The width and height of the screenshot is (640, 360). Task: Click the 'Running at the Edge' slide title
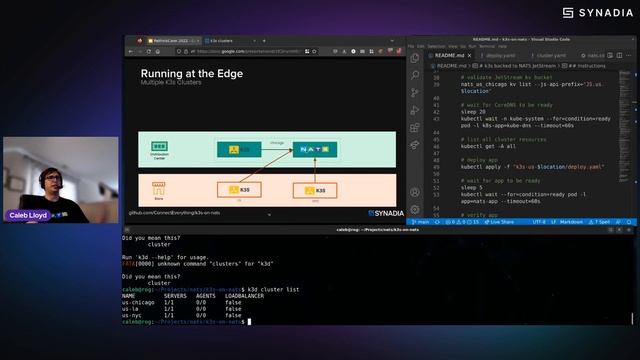(192, 73)
